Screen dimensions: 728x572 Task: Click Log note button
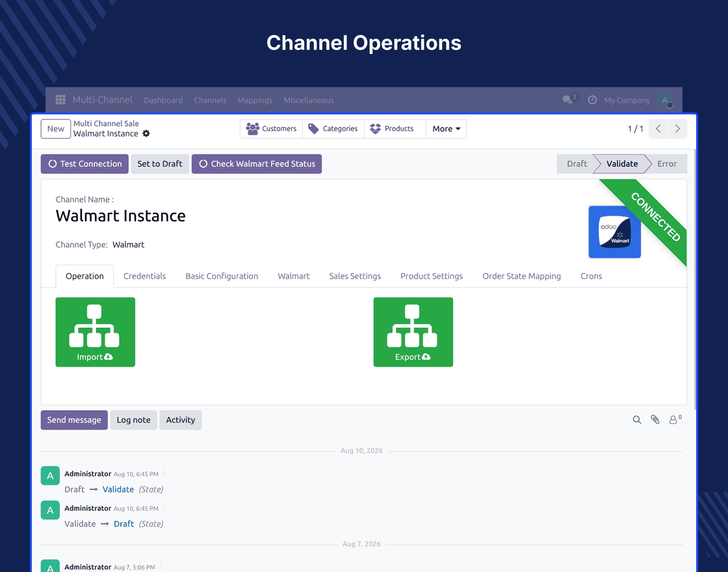[133, 420]
